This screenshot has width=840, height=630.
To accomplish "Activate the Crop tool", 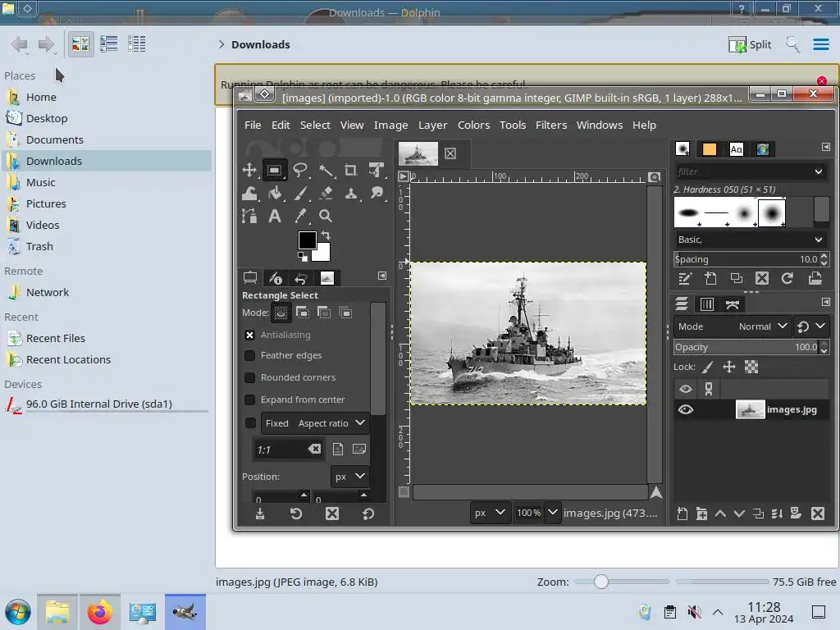I will point(351,171).
